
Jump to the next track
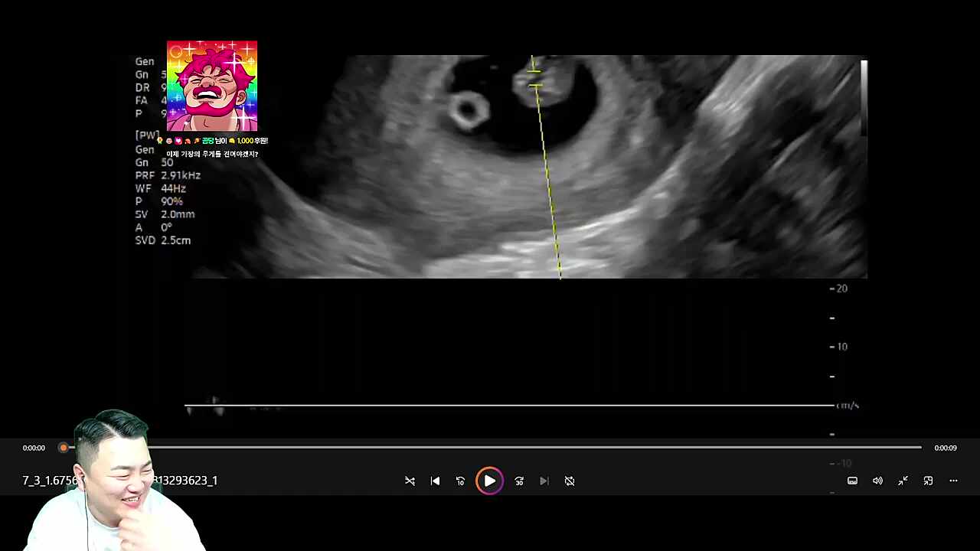tap(544, 481)
